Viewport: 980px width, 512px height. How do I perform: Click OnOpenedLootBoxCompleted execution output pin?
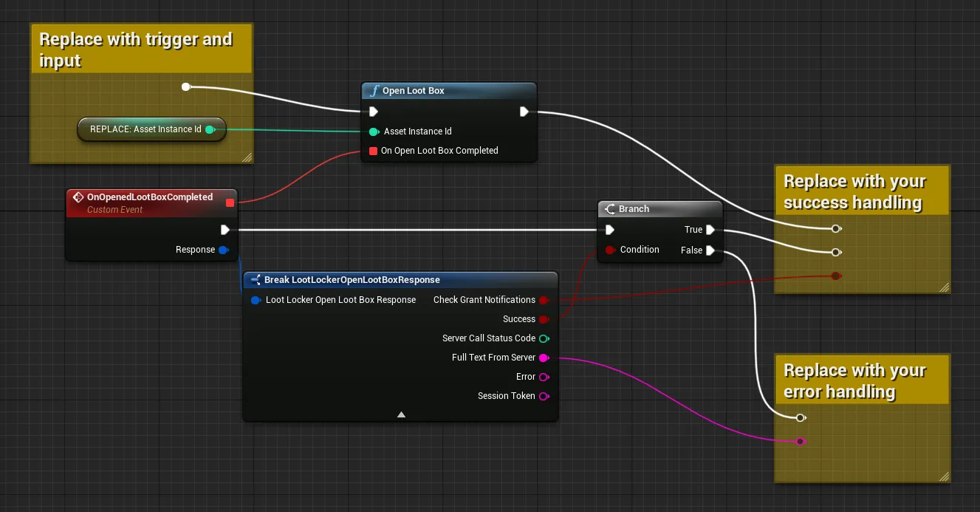[225, 230]
